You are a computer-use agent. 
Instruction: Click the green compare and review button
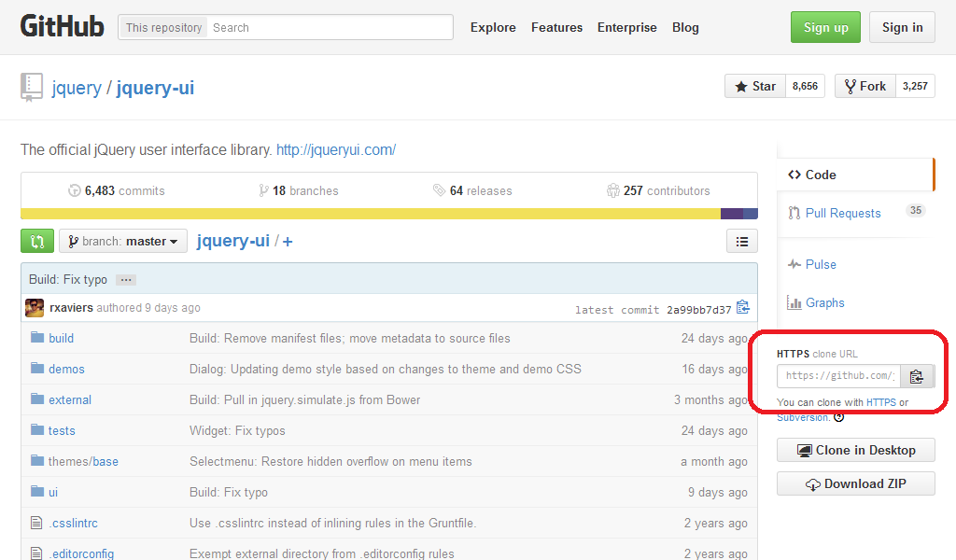[37, 241]
